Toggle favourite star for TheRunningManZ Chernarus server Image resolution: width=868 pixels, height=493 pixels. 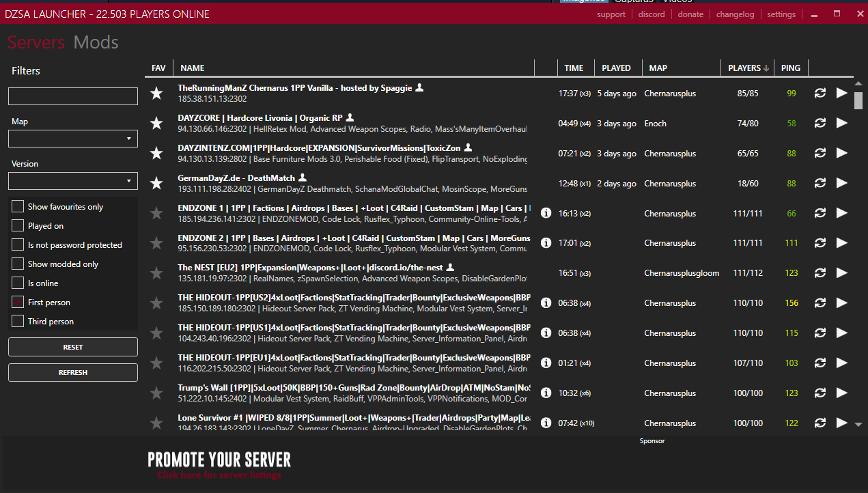click(x=156, y=94)
